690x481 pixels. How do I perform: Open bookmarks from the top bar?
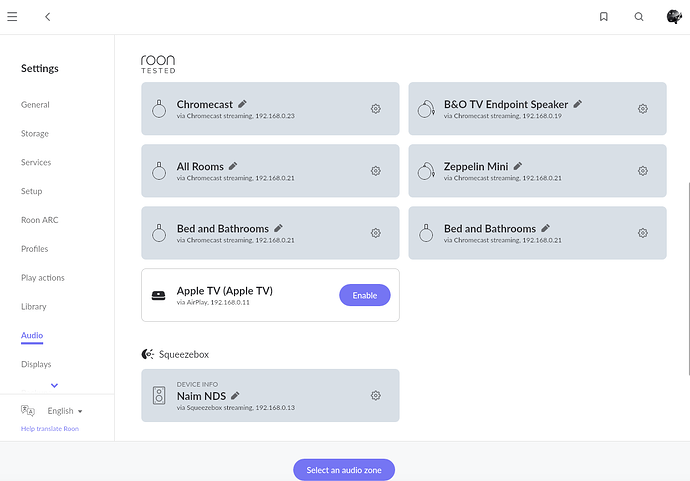click(x=604, y=17)
